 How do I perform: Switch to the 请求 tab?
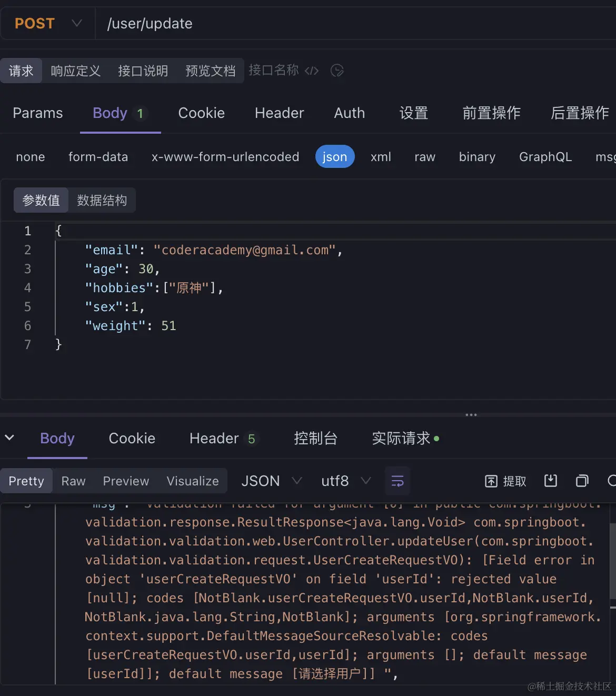(21, 71)
